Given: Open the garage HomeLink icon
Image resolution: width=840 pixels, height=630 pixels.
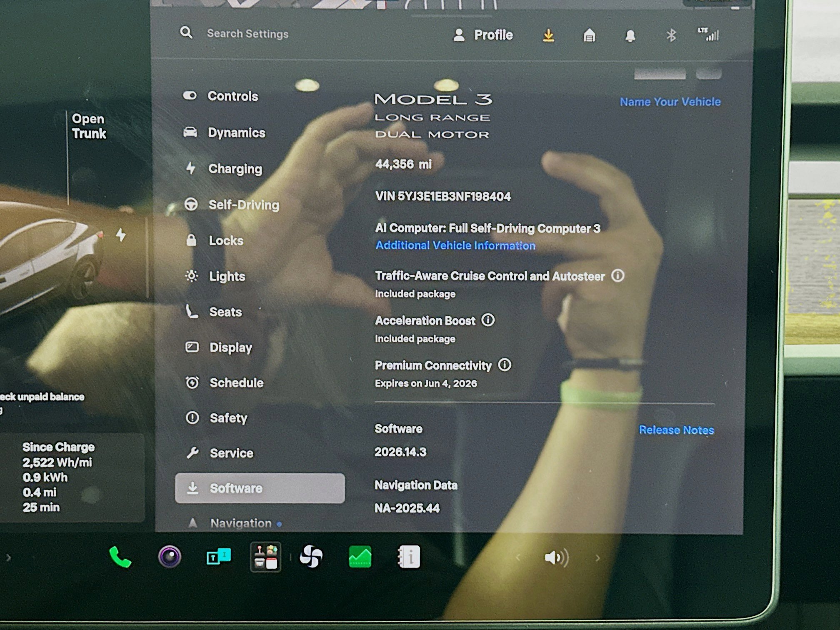Looking at the screenshot, I should [x=589, y=36].
